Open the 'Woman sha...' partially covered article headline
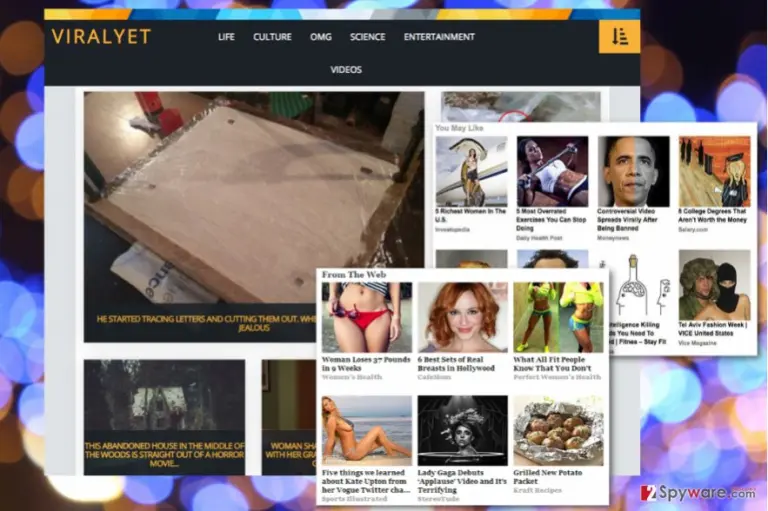 coord(292,454)
